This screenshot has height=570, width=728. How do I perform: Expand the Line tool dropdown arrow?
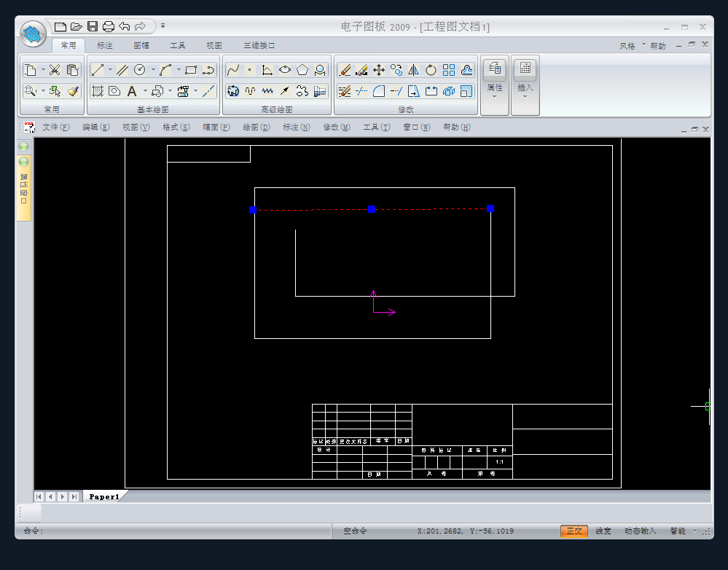click(110, 70)
